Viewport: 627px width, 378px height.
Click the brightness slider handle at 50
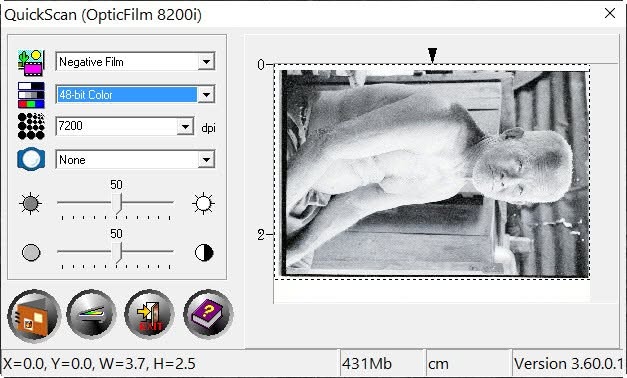116,204
